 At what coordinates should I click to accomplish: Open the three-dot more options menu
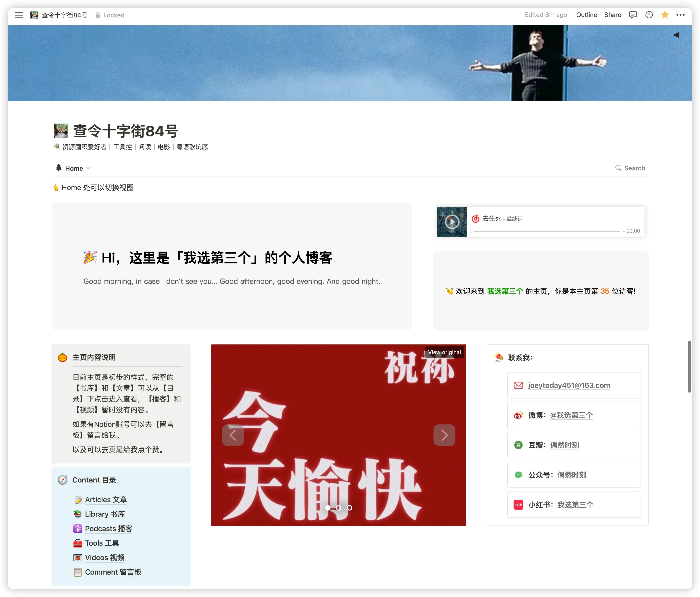click(x=680, y=15)
